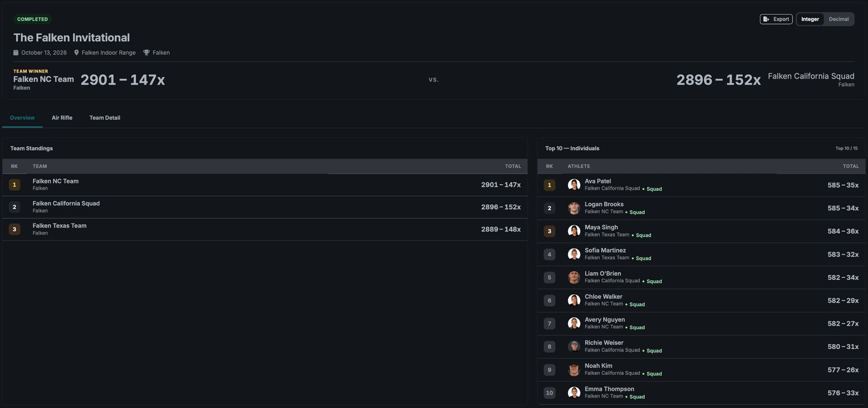Select athlete name Richie Weiser
This screenshot has width=868, height=408.
(x=604, y=343)
